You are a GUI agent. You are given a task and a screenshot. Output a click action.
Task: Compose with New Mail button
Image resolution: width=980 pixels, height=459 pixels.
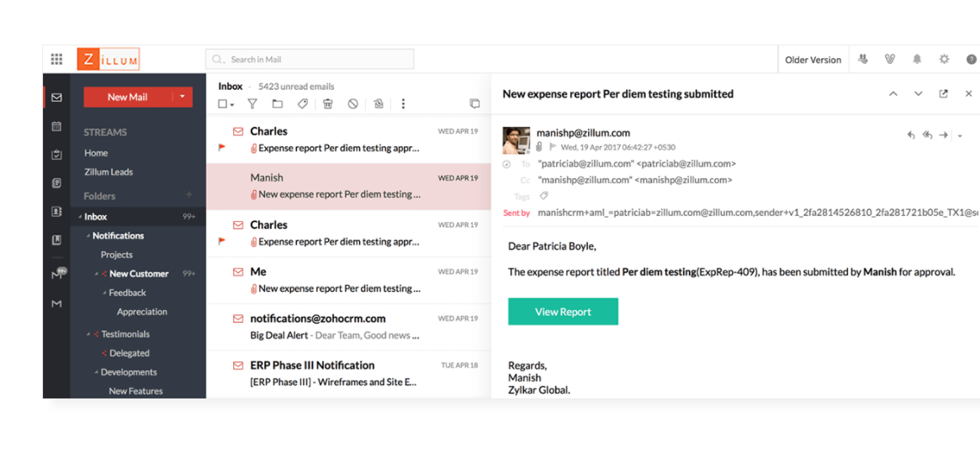(x=128, y=97)
